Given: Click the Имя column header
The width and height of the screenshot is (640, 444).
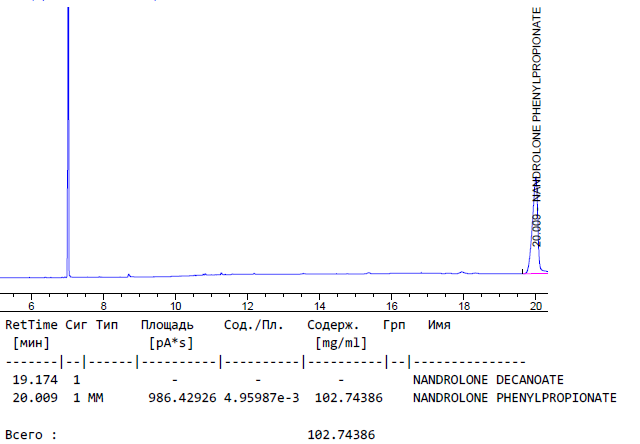Looking at the screenshot, I should click(439, 325).
